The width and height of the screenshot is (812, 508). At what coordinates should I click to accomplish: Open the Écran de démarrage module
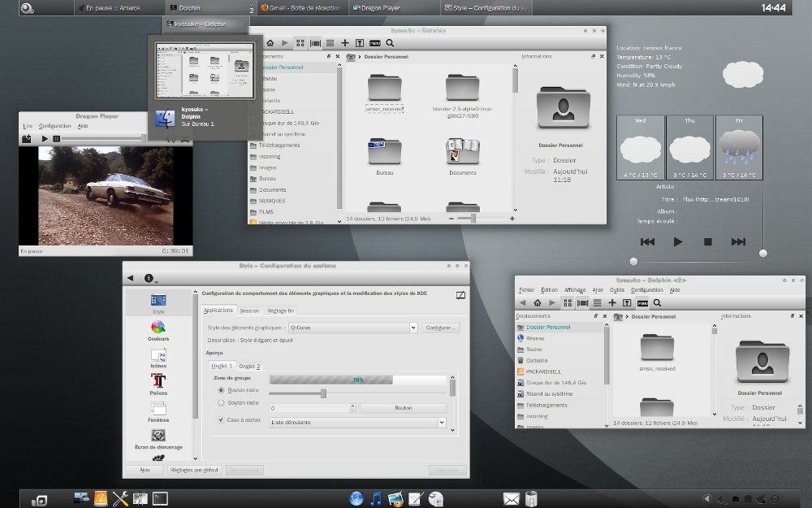pos(158,439)
